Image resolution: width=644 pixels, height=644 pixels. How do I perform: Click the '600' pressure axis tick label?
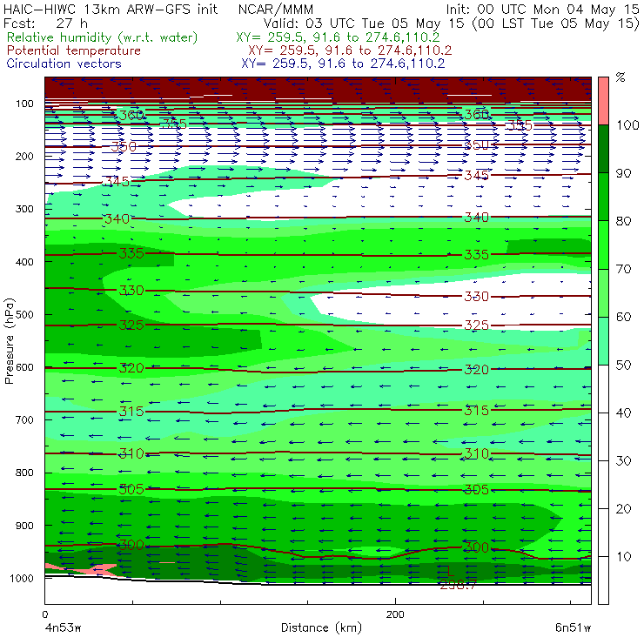(x=24, y=367)
